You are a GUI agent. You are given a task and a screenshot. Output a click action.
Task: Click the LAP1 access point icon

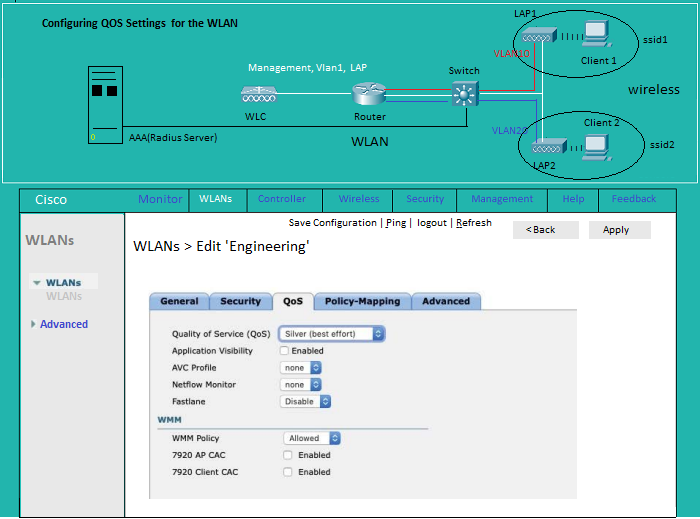tap(539, 36)
